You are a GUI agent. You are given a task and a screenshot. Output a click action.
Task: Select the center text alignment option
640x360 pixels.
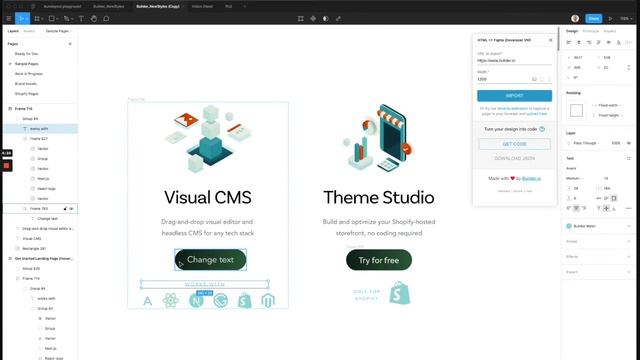pyautogui.click(x=576, y=208)
